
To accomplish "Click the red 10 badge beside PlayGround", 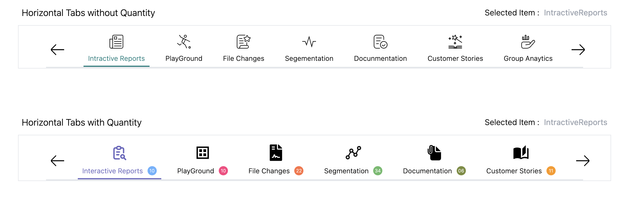I will [223, 171].
